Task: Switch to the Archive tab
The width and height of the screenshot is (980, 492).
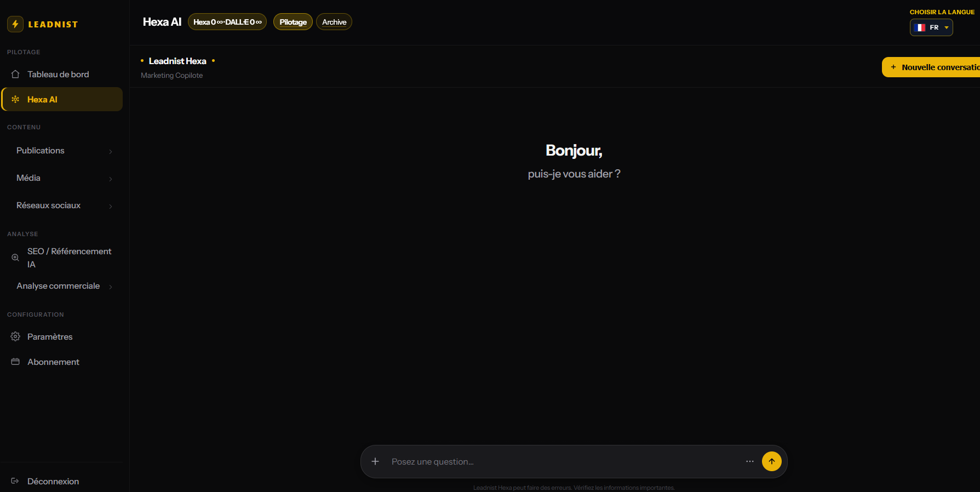Action: click(x=334, y=22)
